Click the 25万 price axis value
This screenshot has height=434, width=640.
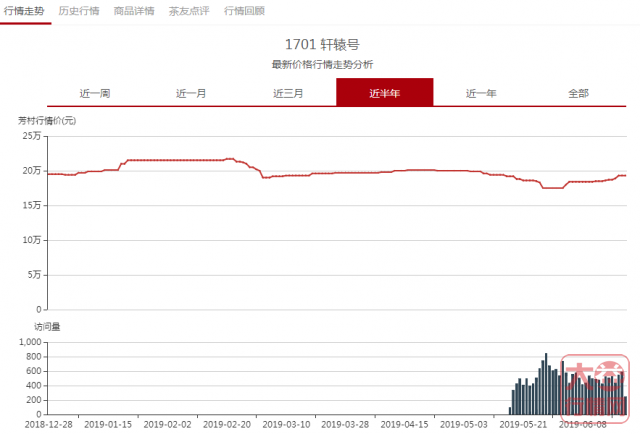(32, 136)
